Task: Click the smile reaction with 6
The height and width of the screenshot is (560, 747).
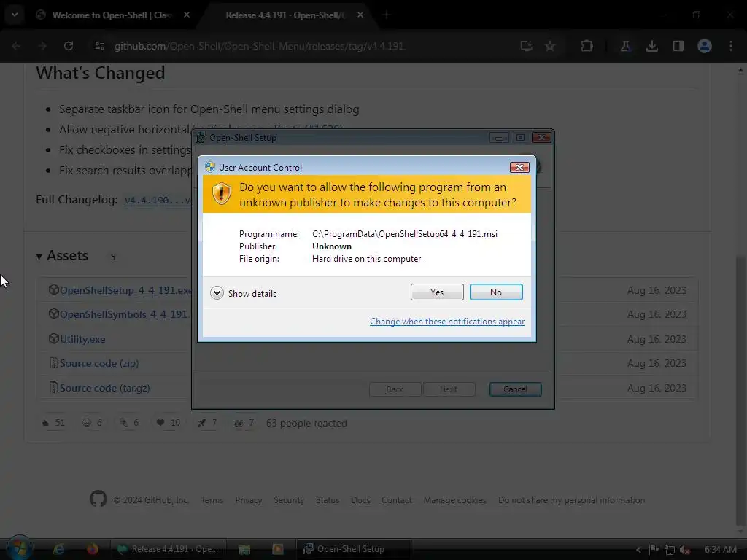Action: pos(92,423)
